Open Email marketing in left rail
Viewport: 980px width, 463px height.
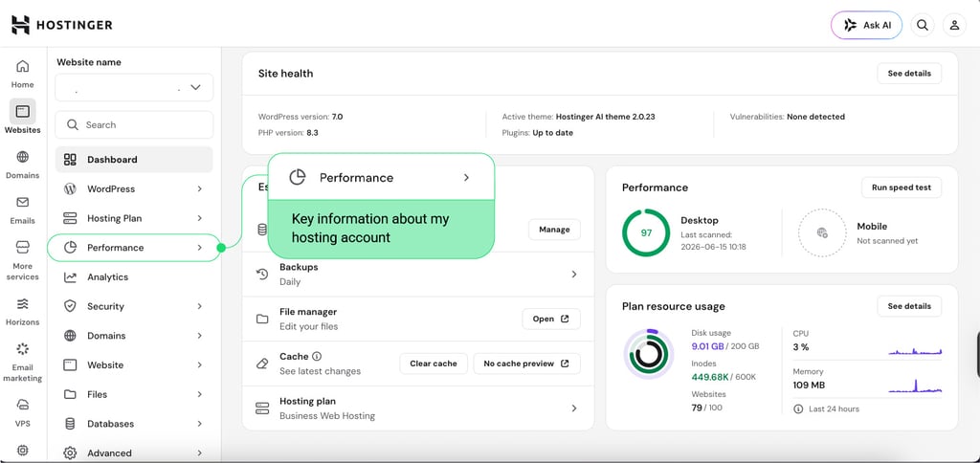(x=23, y=362)
